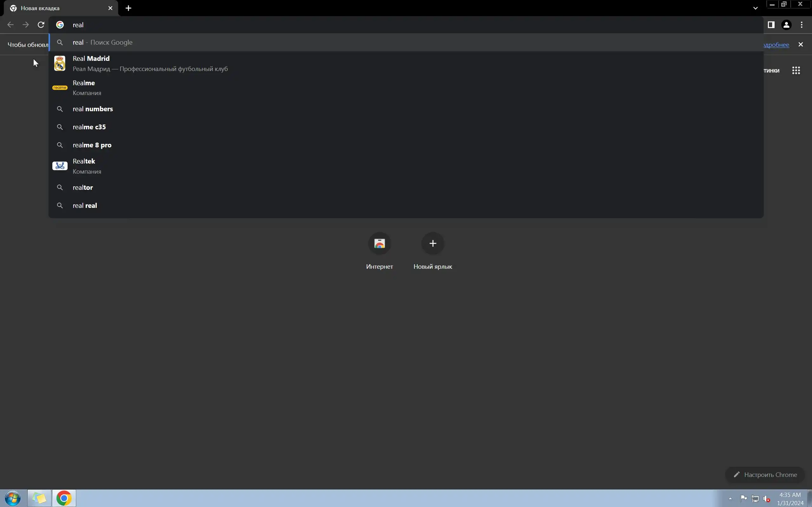Screen dimensions: 812x507
Task: Click Новый ярлык add shortcut button
Action: (x=433, y=244)
